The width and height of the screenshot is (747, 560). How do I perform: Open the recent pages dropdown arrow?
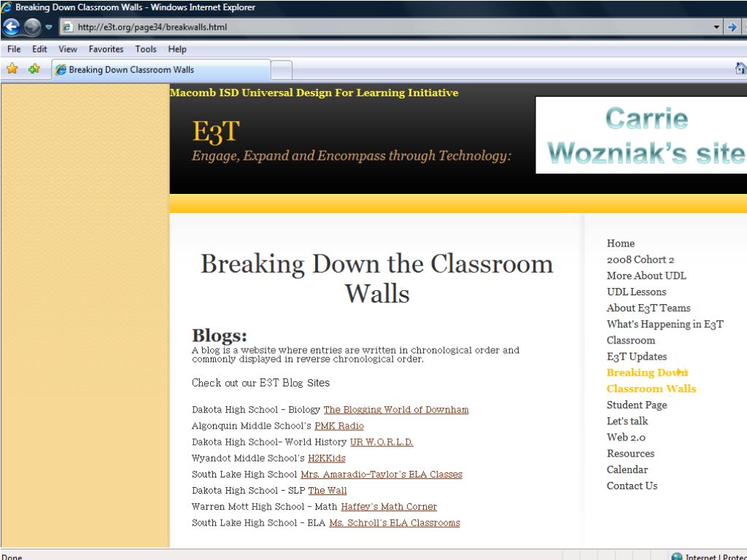[x=49, y=27]
